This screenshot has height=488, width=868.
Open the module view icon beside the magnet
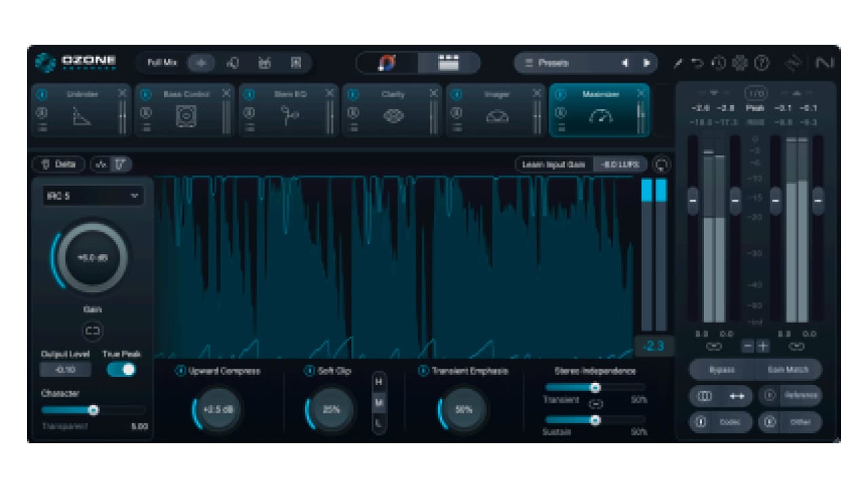coord(448,62)
